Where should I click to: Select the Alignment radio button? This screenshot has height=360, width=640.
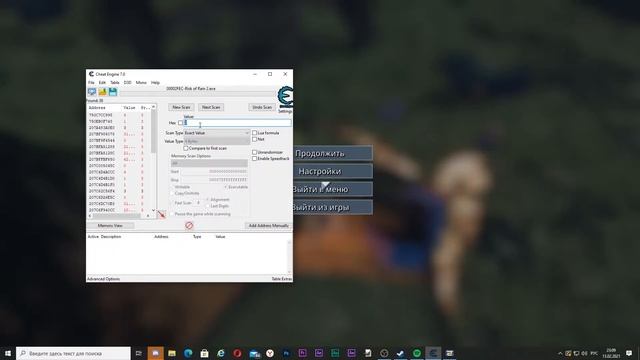coord(207,200)
